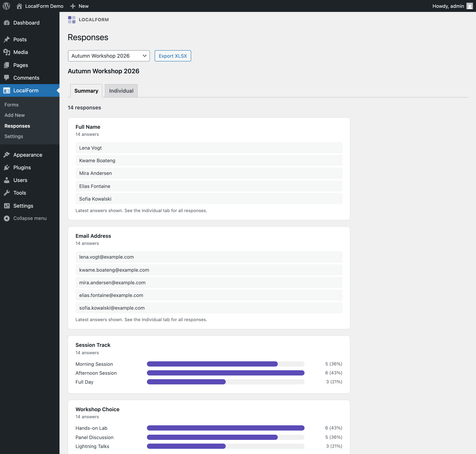Image resolution: width=476 pixels, height=454 pixels.
Task: Click kwame.boateng@example.com email answer
Action: click(209, 270)
